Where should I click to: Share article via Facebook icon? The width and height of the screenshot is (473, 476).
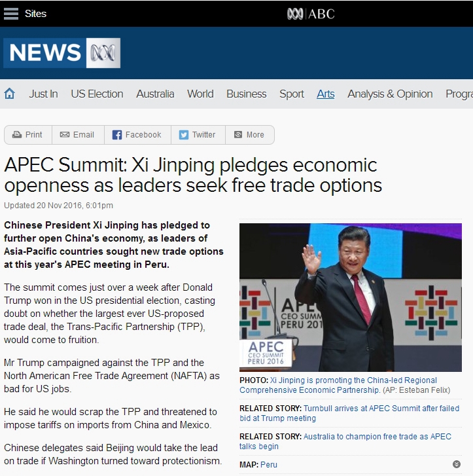117,135
